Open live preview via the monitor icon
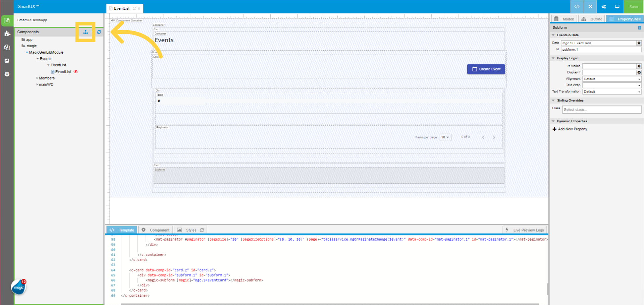The width and height of the screenshot is (644, 305). pyautogui.click(x=617, y=6)
